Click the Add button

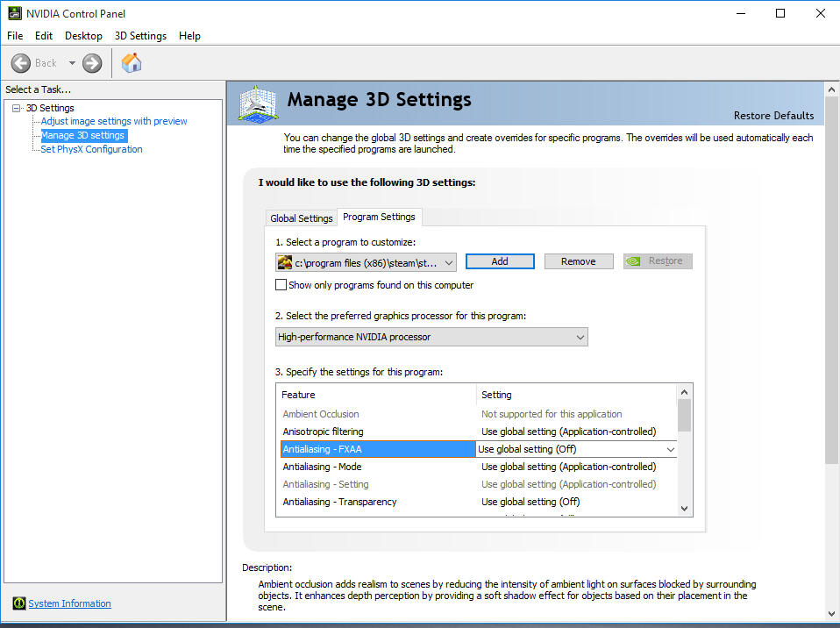point(499,260)
